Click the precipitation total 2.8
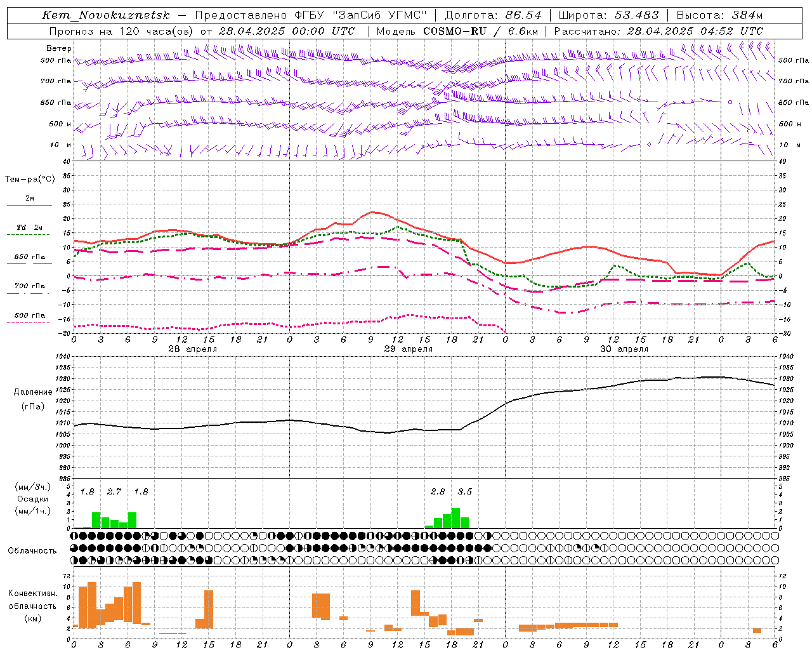The image size is (812, 650). pyautogui.click(x=438, y=491)
